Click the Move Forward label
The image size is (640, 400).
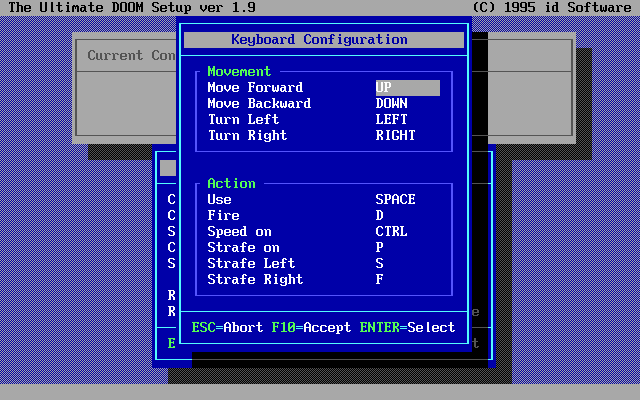[255, 88]
